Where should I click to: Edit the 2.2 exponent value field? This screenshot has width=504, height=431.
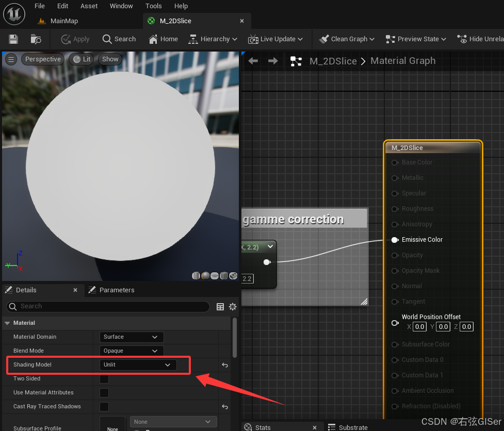[247, 278]
